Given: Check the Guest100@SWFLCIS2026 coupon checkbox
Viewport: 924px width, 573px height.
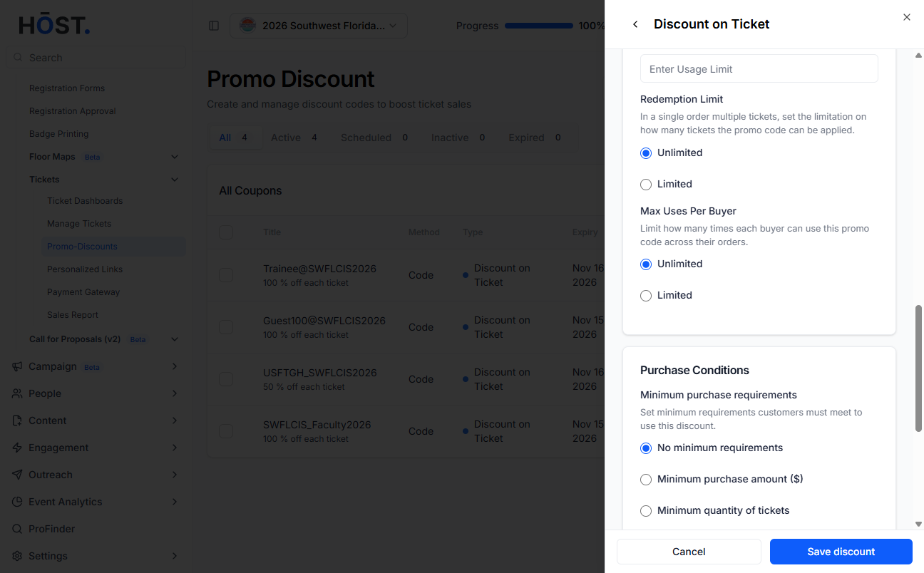Looking at the screenshot, I should 226,327.
